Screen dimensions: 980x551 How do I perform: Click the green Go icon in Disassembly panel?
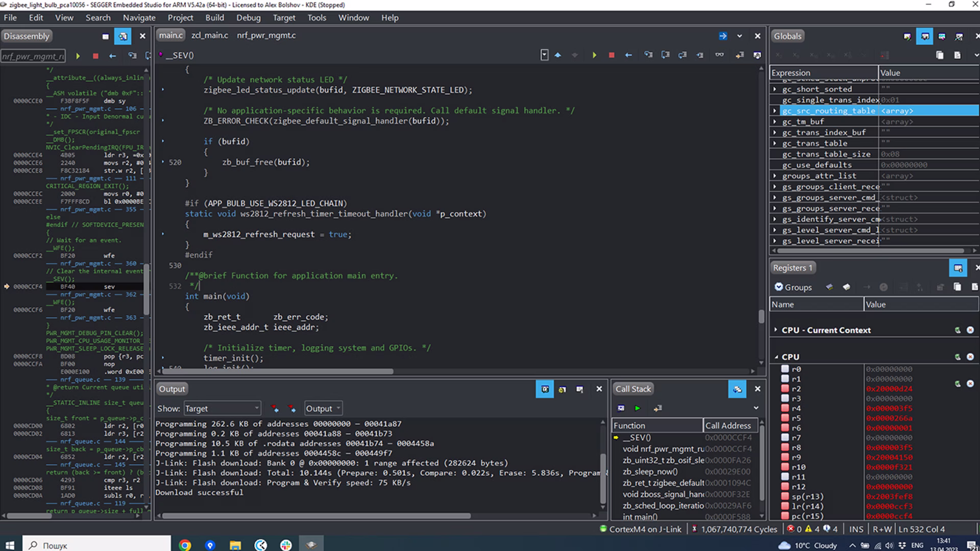78,56
